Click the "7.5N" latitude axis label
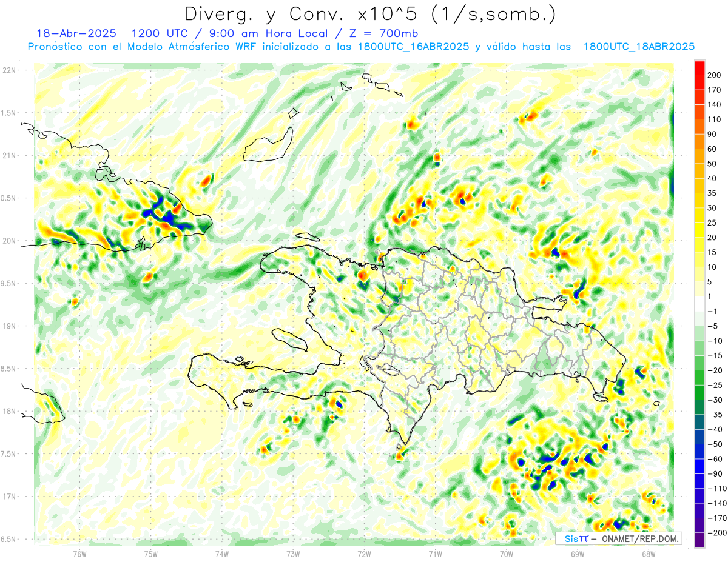728x562 pixels. [x=9, y=454]
